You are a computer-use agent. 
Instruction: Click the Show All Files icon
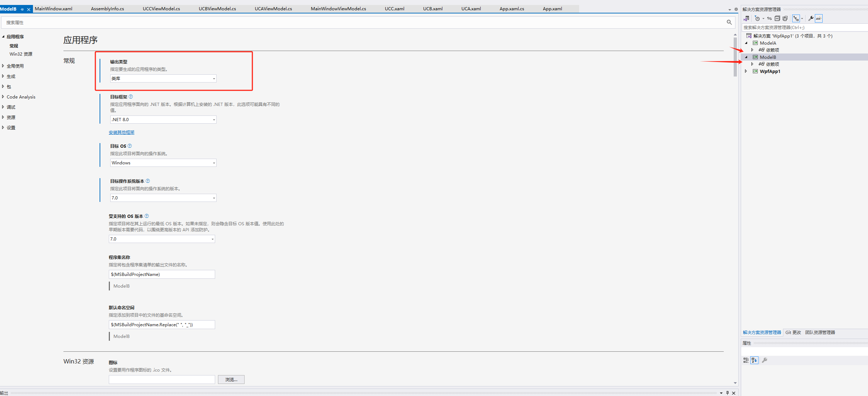tap(785, 18)
